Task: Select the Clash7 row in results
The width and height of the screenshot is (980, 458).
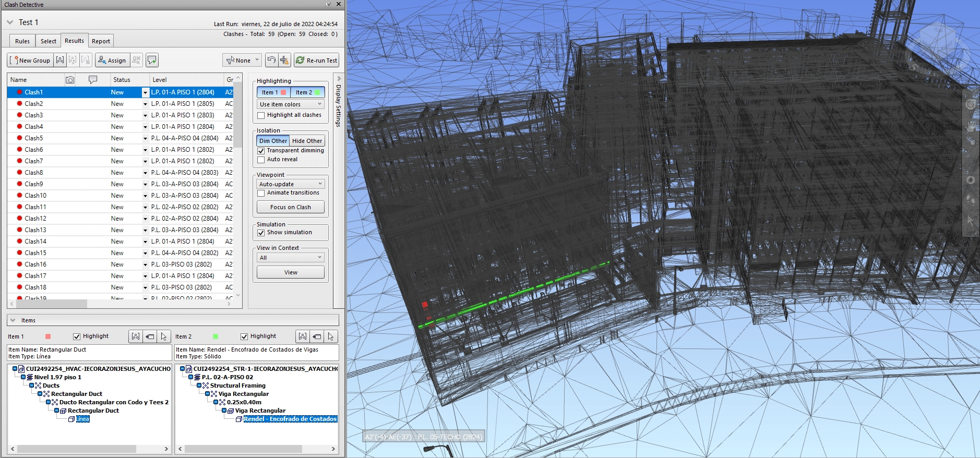Action: click(34, 161)
